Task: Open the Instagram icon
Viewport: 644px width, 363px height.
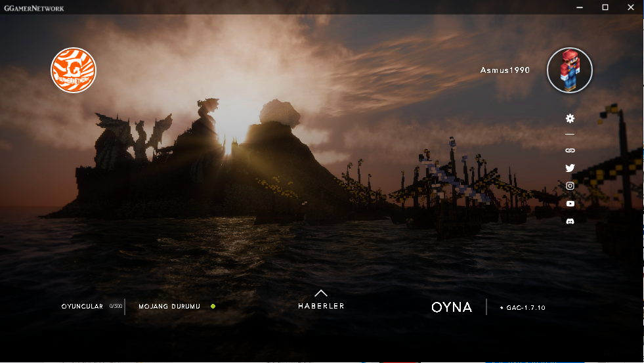Action: coord(570,186)
